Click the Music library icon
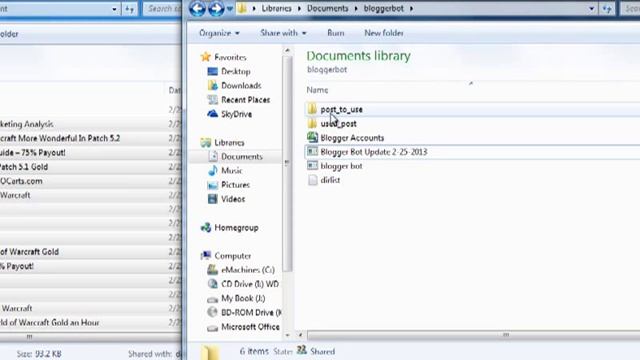The image size is (640, 360). pos(212,171)
